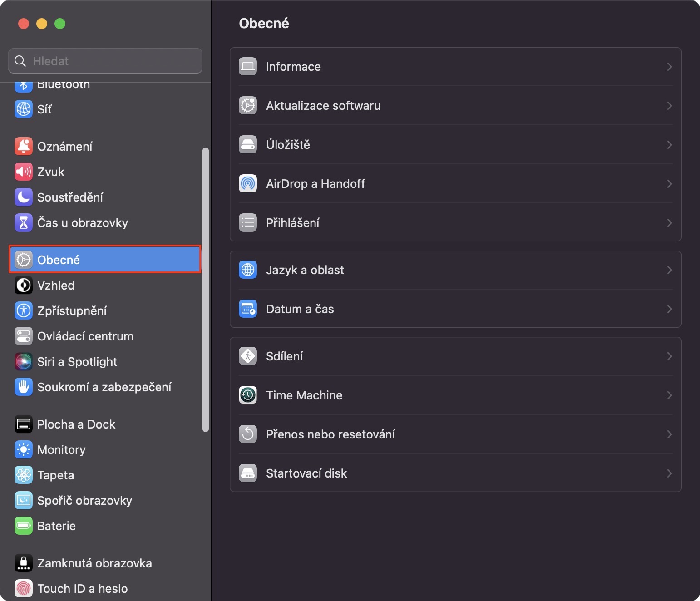
Task: Open Aktualizace softwaru settings
Action: tap(323, 106)
